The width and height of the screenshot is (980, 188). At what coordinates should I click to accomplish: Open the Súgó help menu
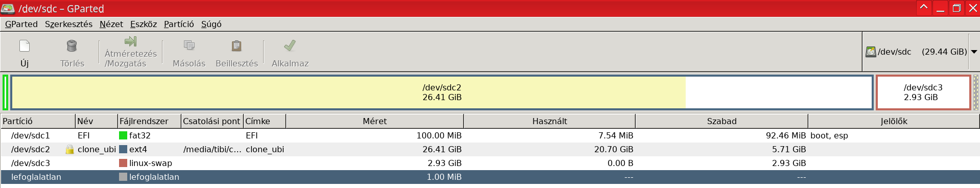[211, 24]
